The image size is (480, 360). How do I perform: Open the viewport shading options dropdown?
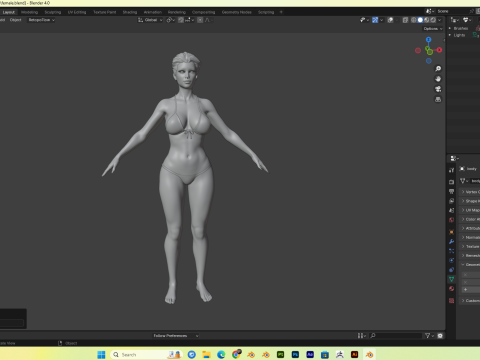coord(440,20)
